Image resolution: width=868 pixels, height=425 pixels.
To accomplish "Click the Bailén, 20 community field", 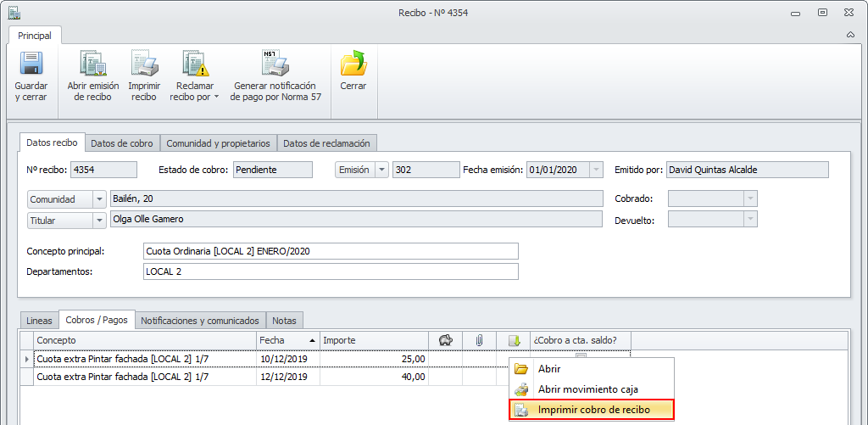I will [357, 199].
